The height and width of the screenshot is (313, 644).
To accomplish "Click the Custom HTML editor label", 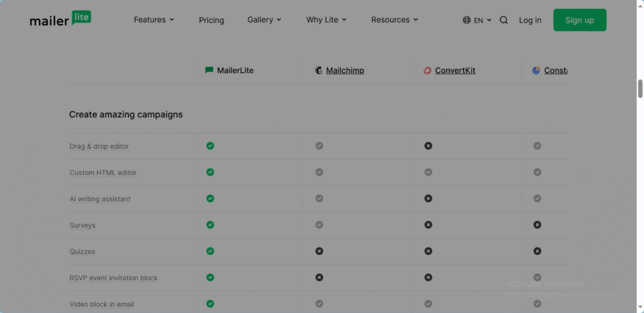I will (103, 173).
